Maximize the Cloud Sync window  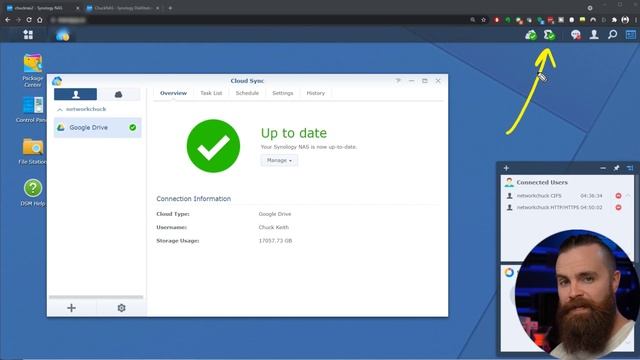(425, 81)
